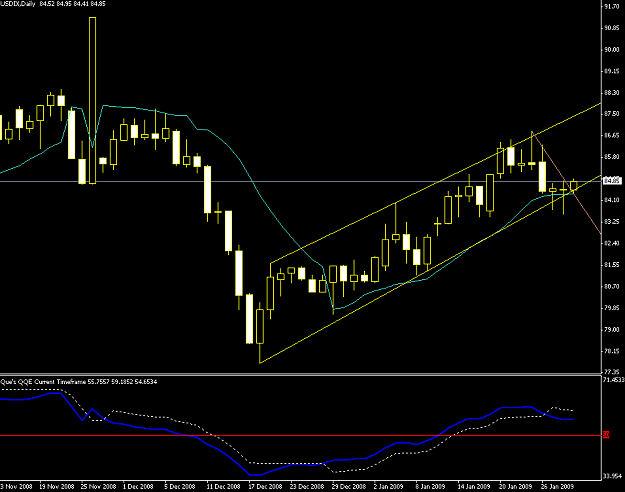This screenshot has height=492, width=625.
Task: Click the 83.25 price scale value
Action: (612, 221)
